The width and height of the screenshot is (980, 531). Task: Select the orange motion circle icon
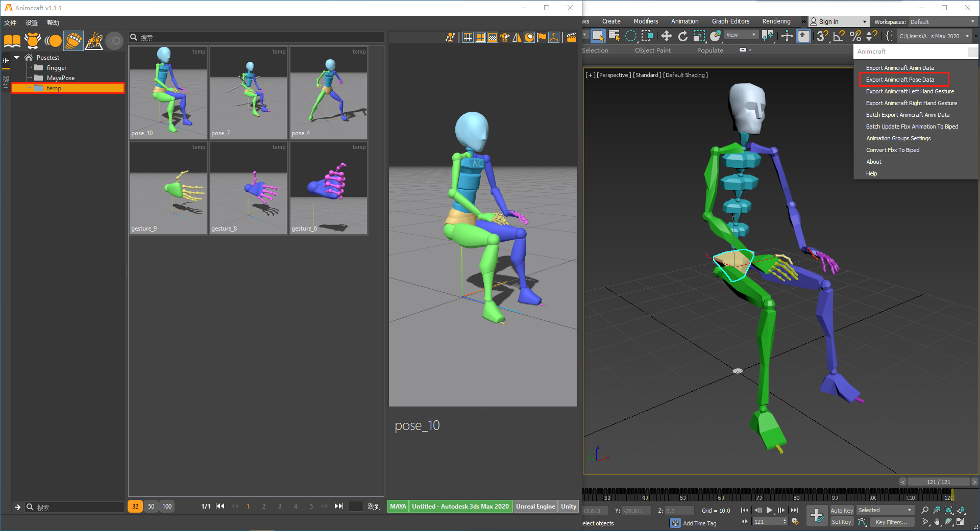(53, 41)
